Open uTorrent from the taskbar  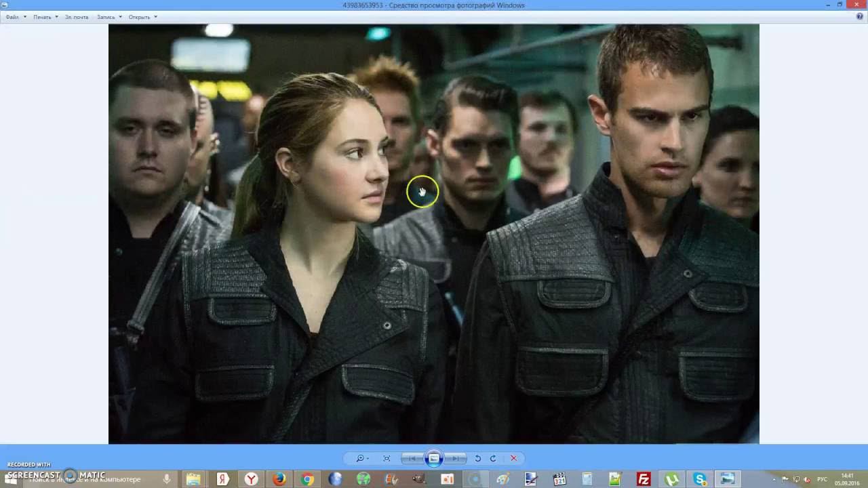click(671, 479)
